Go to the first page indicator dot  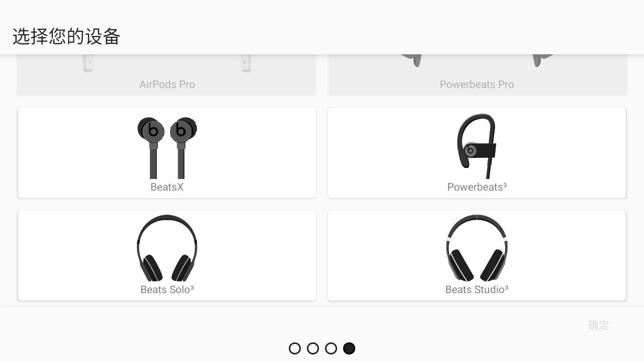[295, 348]
